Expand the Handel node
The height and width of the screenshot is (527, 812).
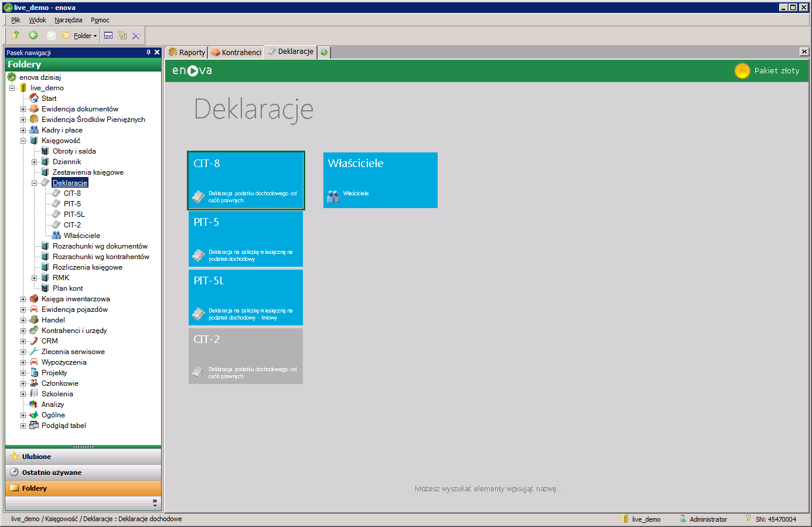click(x=23, y=320)
